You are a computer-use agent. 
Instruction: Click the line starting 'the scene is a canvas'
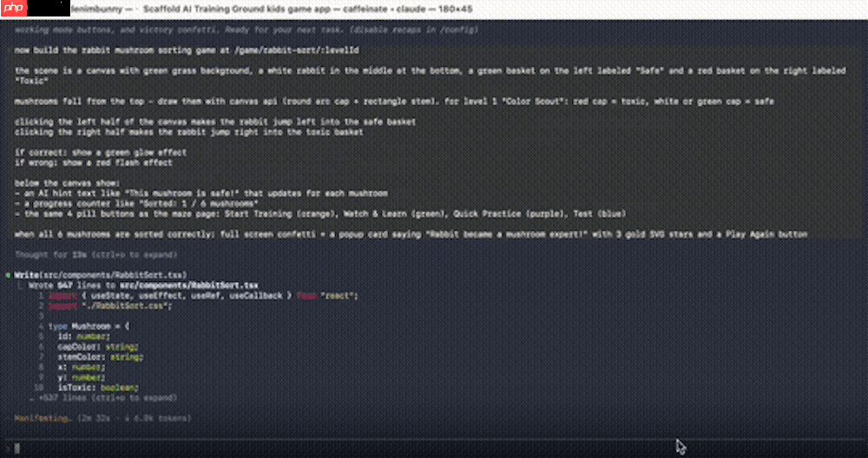pyautogui.click(x=431, y=75)
